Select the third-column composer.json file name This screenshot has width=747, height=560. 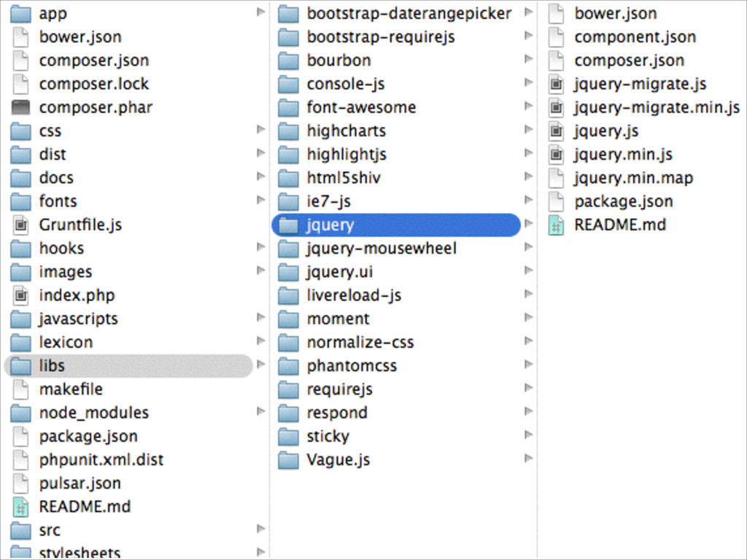point(630,61)
